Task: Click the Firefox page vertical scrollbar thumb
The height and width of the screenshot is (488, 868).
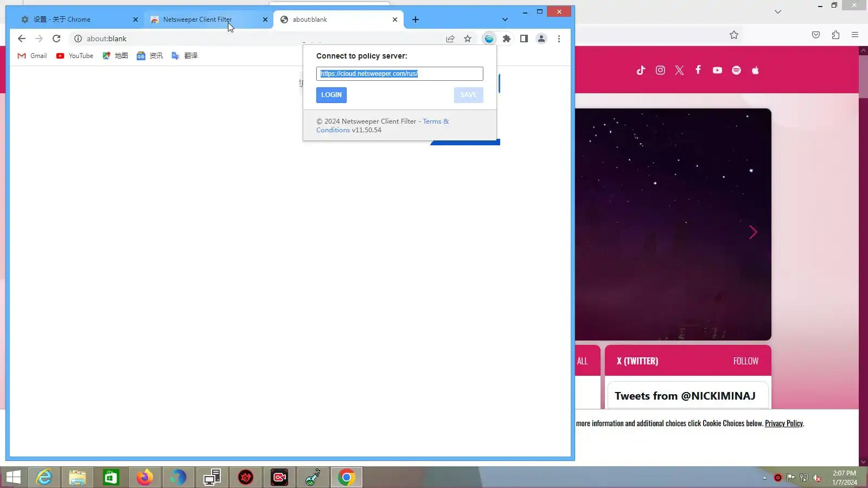Action: click(863, 76)
